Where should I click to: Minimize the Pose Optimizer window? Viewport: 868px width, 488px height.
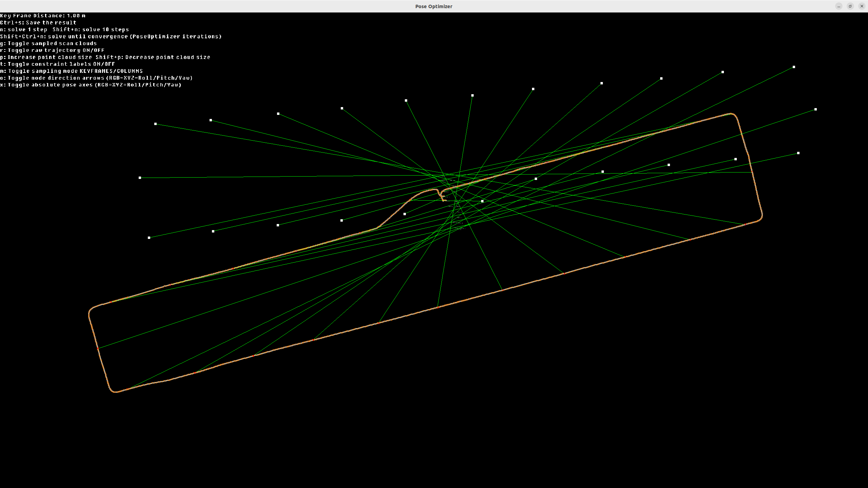pos(839,6)
